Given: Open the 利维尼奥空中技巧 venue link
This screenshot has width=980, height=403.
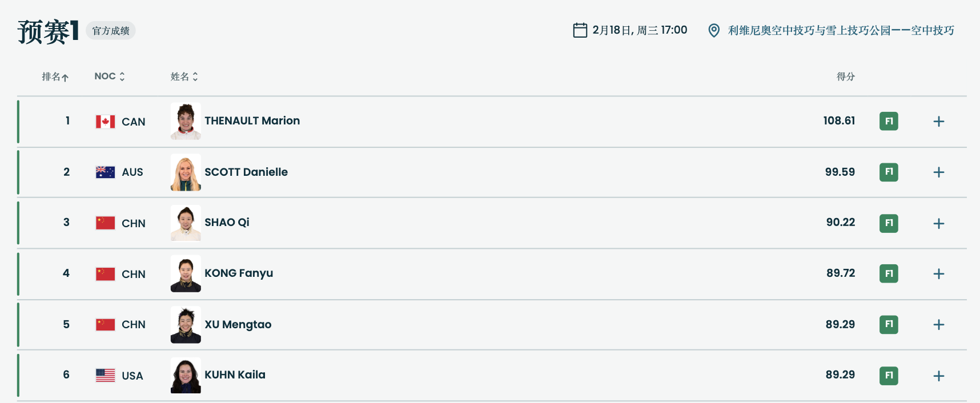Looking at the screenshot, I should [x=841, y=30].
